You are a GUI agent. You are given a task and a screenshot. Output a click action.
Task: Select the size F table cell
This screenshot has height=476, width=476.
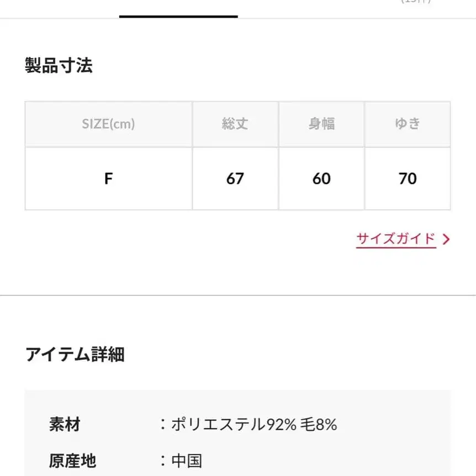tap(108, 178)
